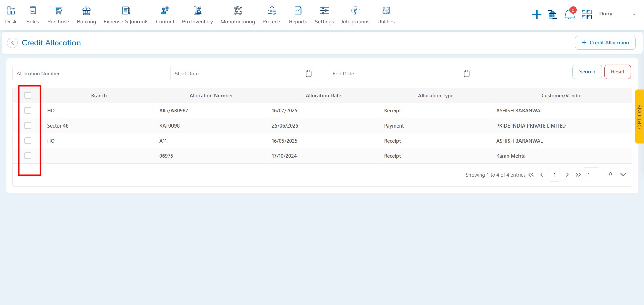Open the Projects icon
Screen dimensions: 644x305
pos(272,11)
